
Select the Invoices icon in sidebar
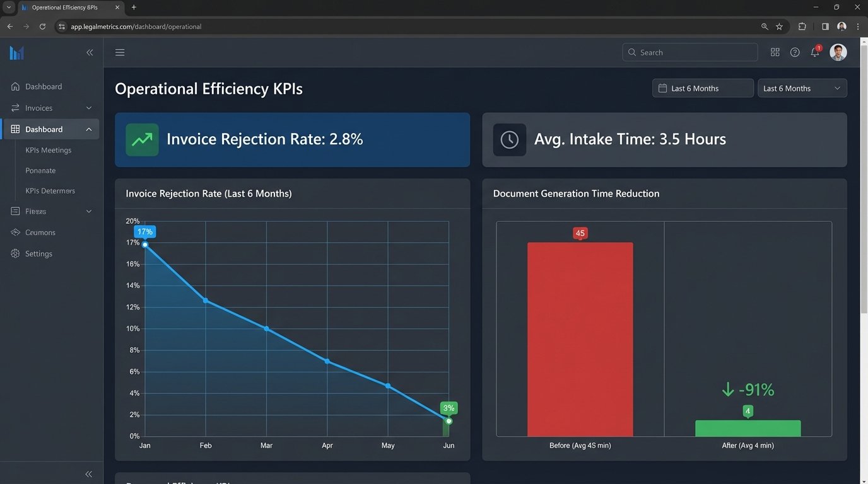15,108
